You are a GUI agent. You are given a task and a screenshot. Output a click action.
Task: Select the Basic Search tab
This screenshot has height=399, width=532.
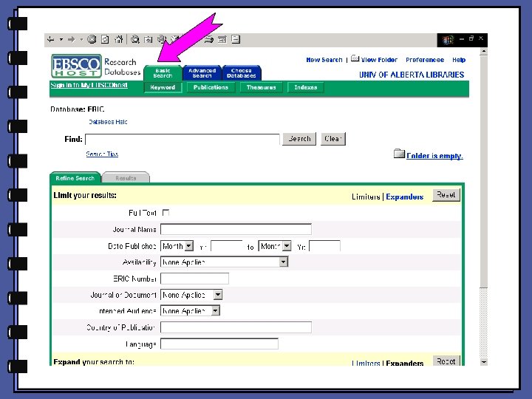click(163, 73)
